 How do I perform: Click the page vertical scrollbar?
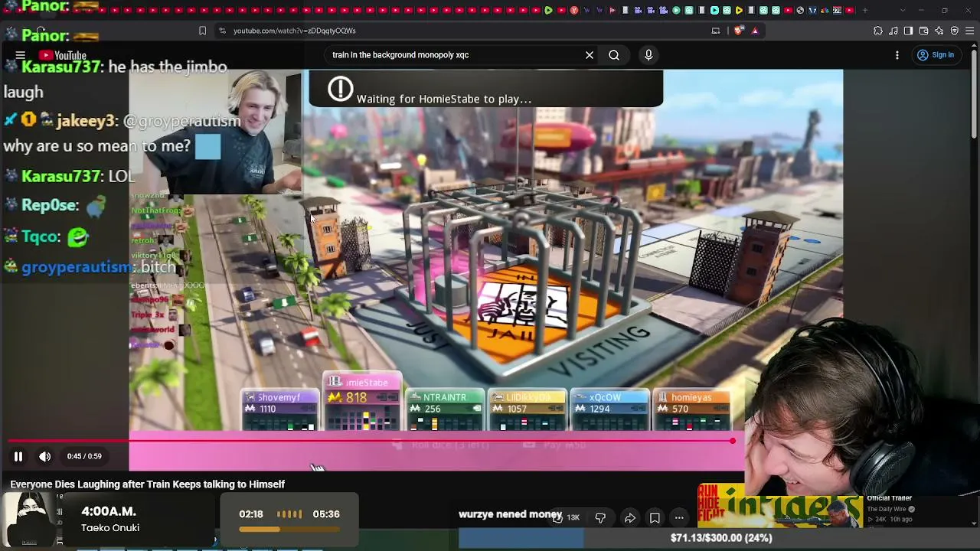coord(973,92)
